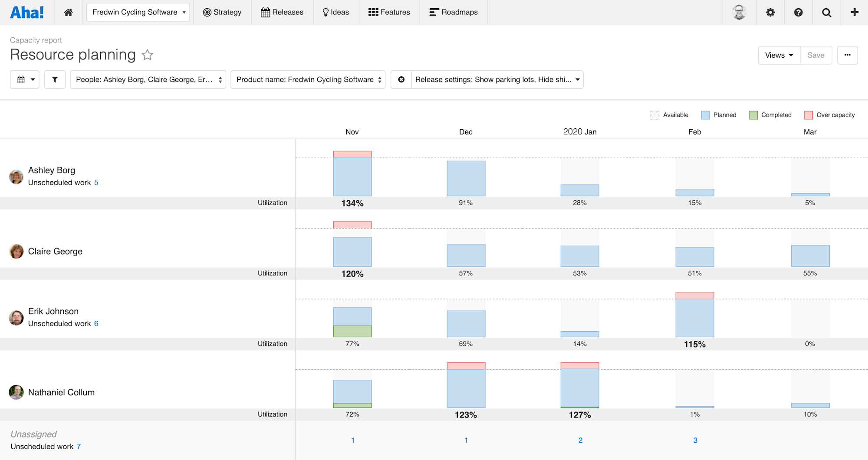Open the Features section

point(389,12)
